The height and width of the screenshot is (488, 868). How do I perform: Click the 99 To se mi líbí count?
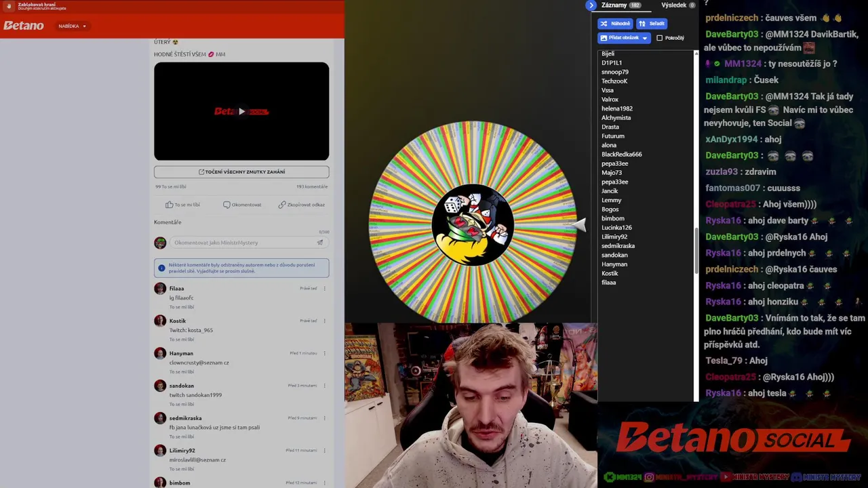coord(170,186)
